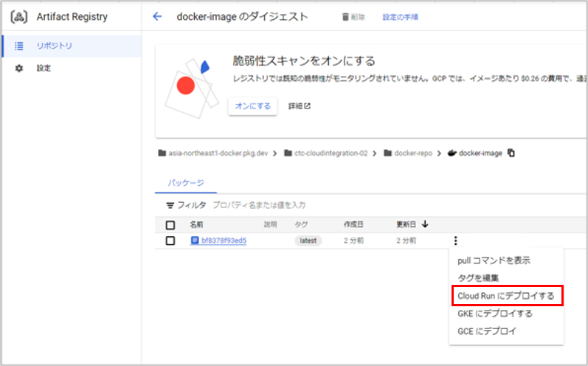Select pull コマンドを表示 from the menu

coord(494,260)
